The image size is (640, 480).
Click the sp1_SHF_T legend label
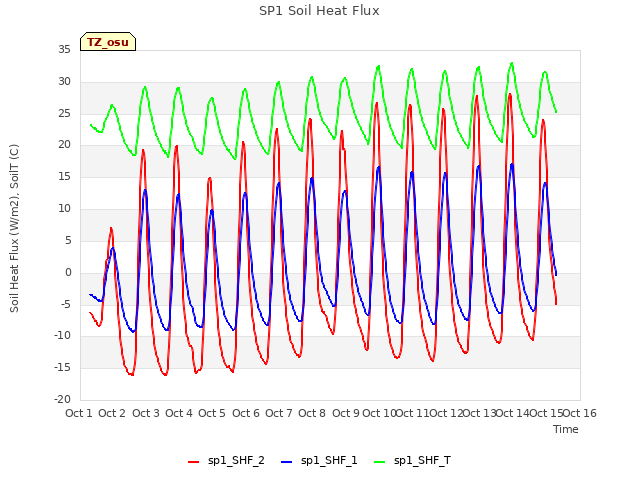tap(422, 460)
